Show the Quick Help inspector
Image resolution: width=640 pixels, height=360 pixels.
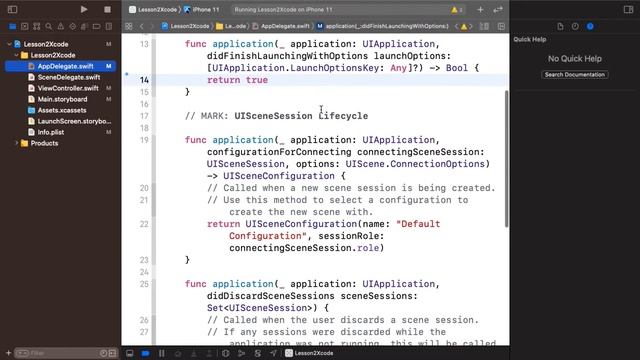click(x=590, y=27)
